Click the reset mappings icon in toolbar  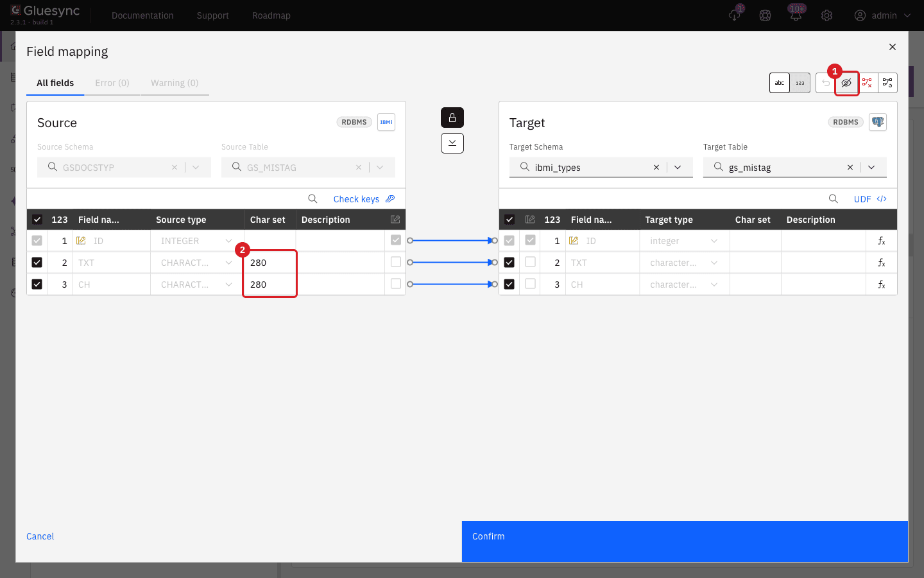[x=887, y=83]
